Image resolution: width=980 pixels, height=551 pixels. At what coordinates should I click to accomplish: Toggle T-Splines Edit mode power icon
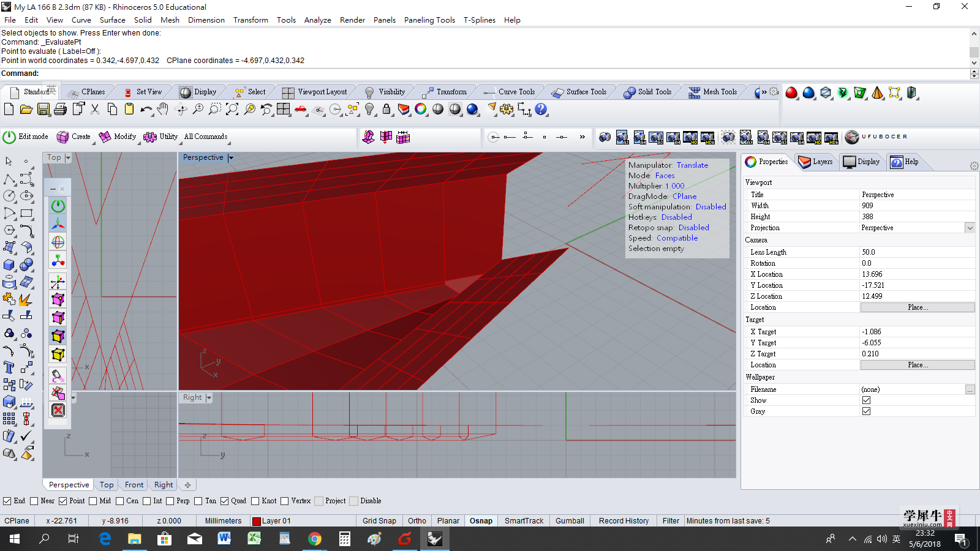[9, 137]
